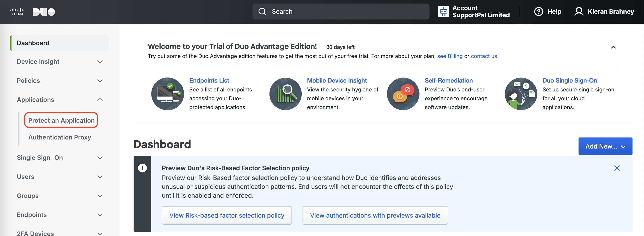Image resolution: width=644 pixels, height=236 pixels.
Task: Open the contact us link
Action: point(484,56)
